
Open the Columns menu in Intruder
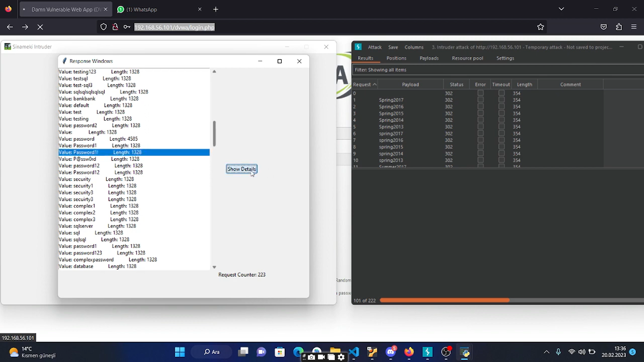[x=414, y=47]
